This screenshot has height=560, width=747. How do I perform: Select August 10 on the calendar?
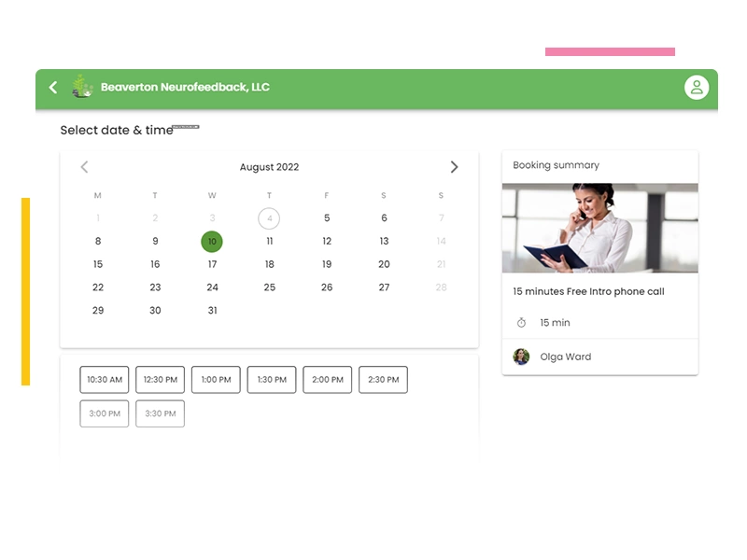pos(212,242)
